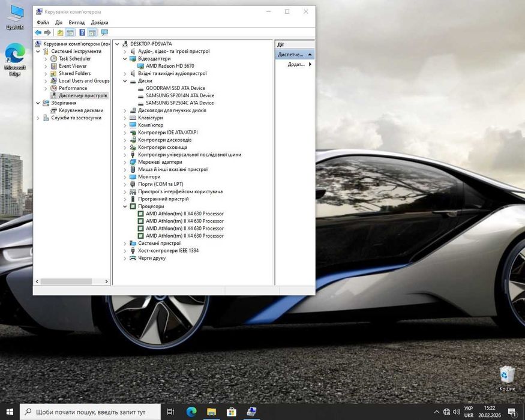
Task: Collapse the Зберігання node
Action: 38,103
